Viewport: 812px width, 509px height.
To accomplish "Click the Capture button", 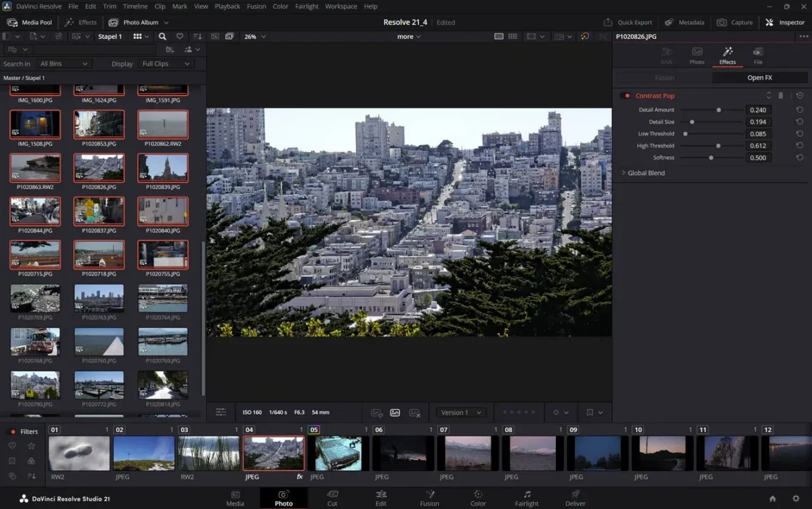I will pos(734,22).
